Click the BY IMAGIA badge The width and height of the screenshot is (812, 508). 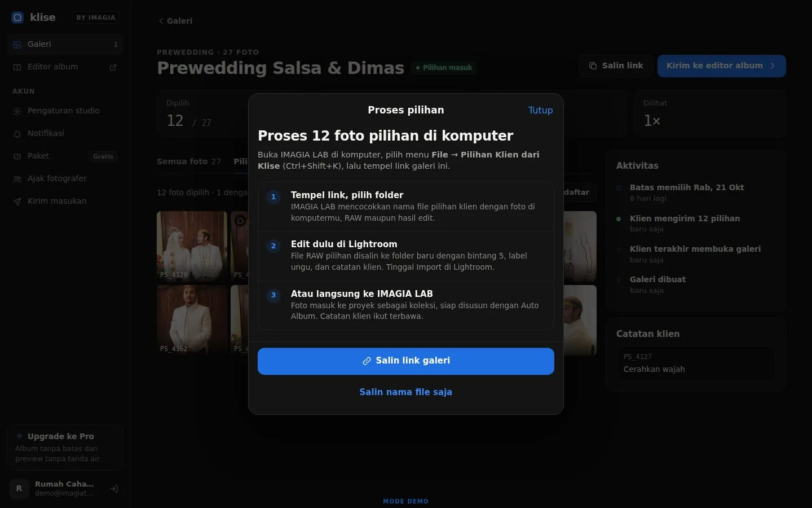coord(96,17)
